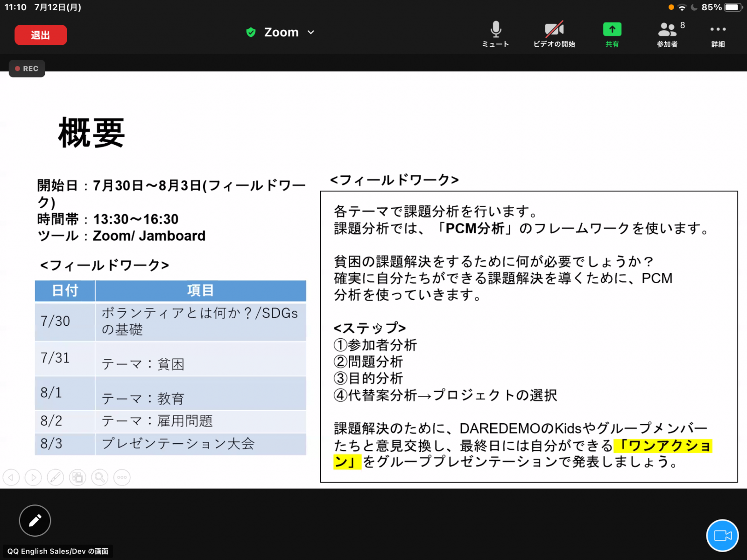Tap the Wi-Fi status icon
747x560 pixels.
(682, 7)
